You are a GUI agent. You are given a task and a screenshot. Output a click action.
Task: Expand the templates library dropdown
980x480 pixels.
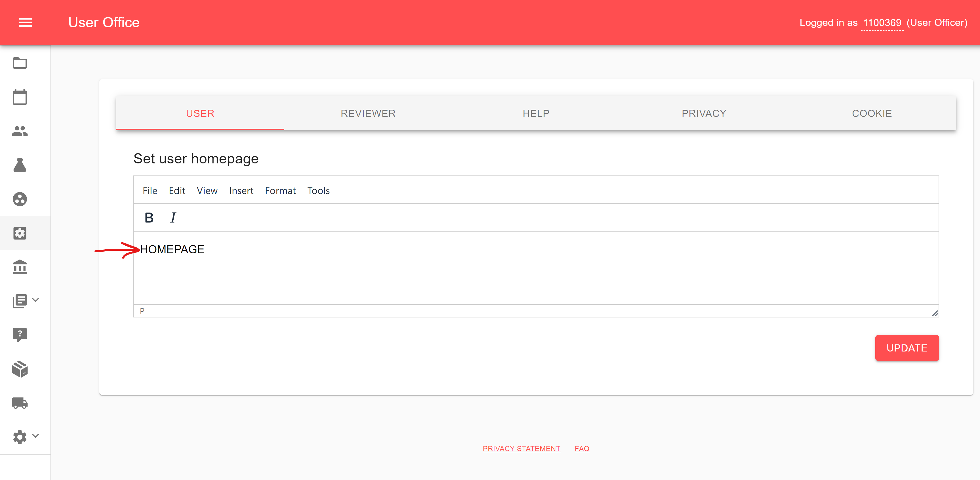coord(26,301)
